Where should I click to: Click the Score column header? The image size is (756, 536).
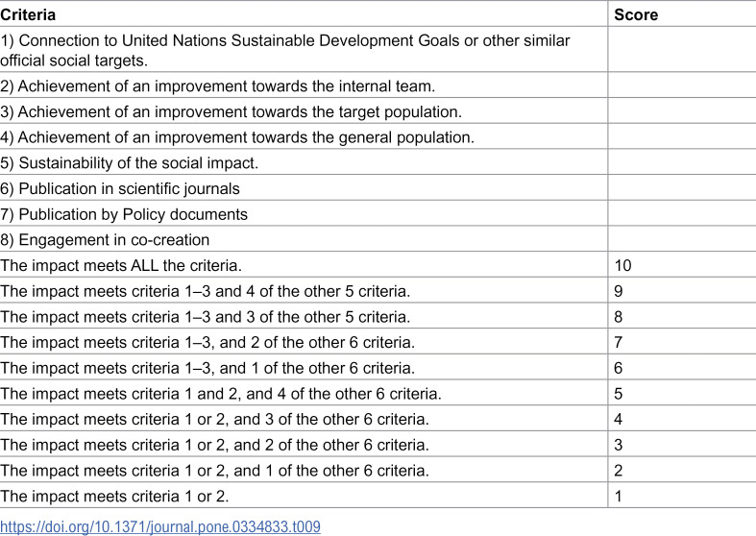coord(636,14)
